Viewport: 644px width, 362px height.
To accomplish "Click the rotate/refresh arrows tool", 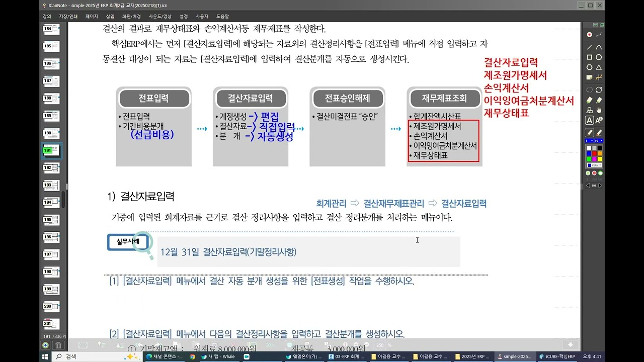I will tap(599, 90).
